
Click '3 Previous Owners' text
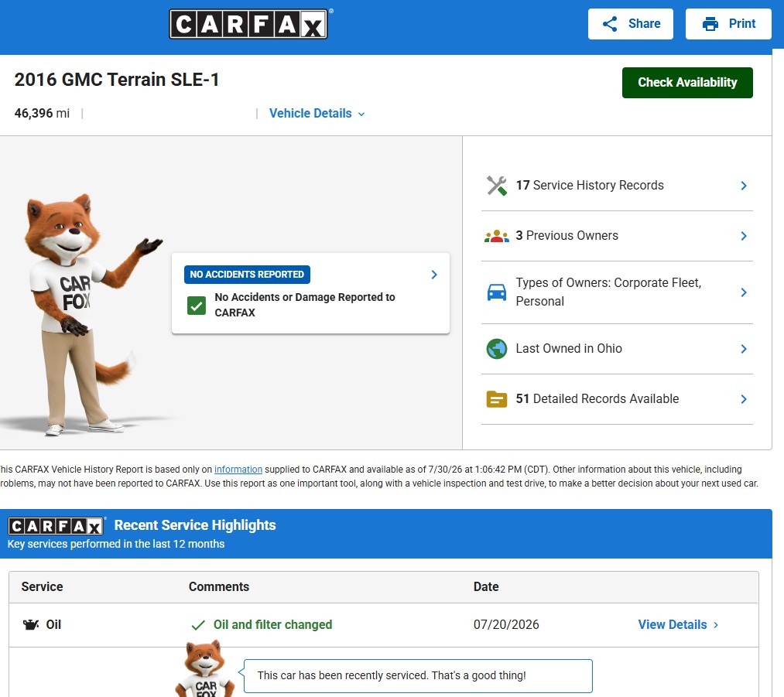567,235
